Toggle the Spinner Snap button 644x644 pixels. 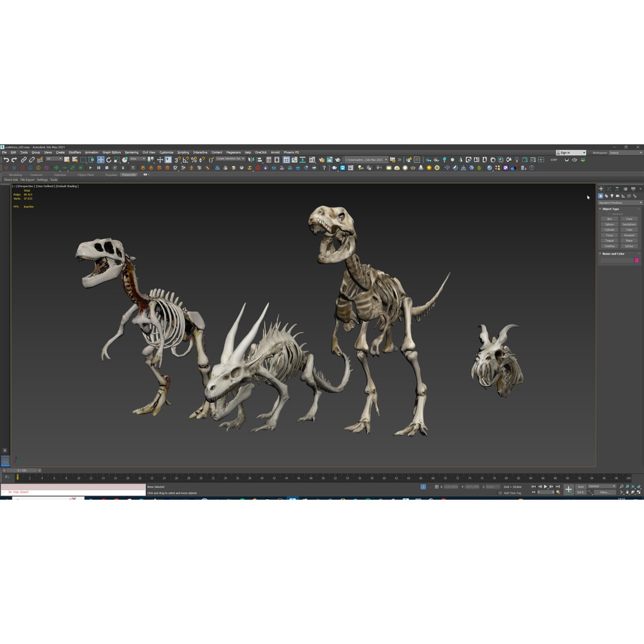coord(202,160)
